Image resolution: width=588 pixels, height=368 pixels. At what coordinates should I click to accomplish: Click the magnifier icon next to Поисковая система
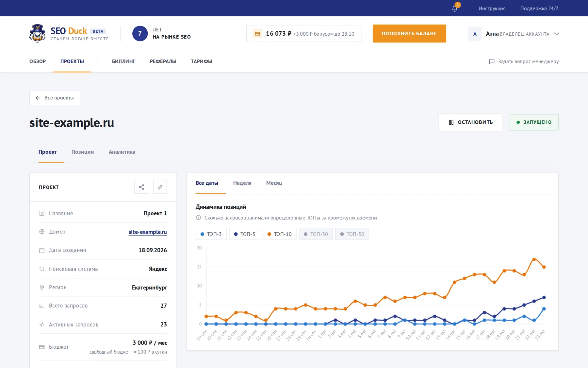coord(42,269)
